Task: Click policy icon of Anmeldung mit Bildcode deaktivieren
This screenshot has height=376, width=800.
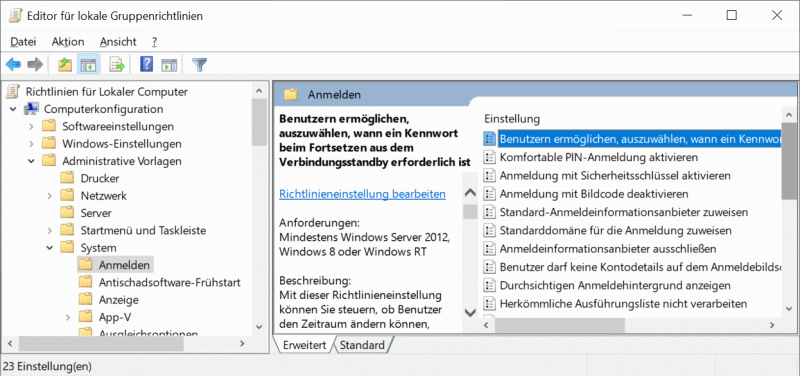Action: pyautogui.click(x=490, y=194)
